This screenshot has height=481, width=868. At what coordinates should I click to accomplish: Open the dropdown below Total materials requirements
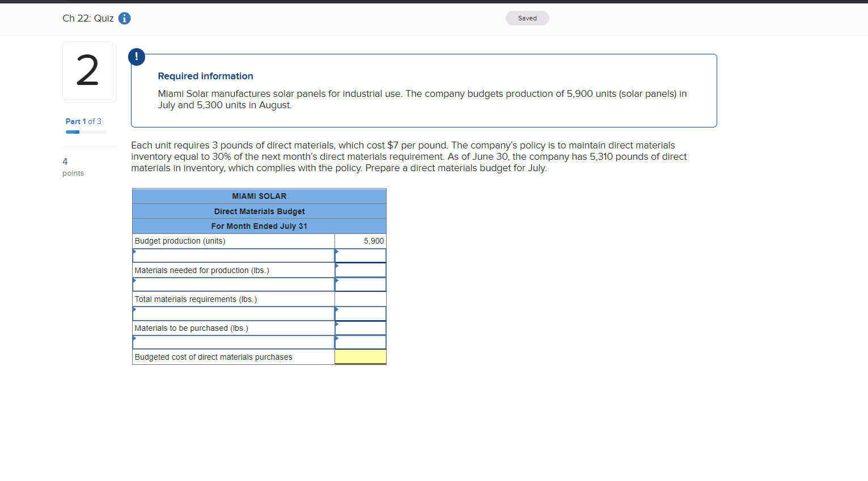[x=234, y=313]
